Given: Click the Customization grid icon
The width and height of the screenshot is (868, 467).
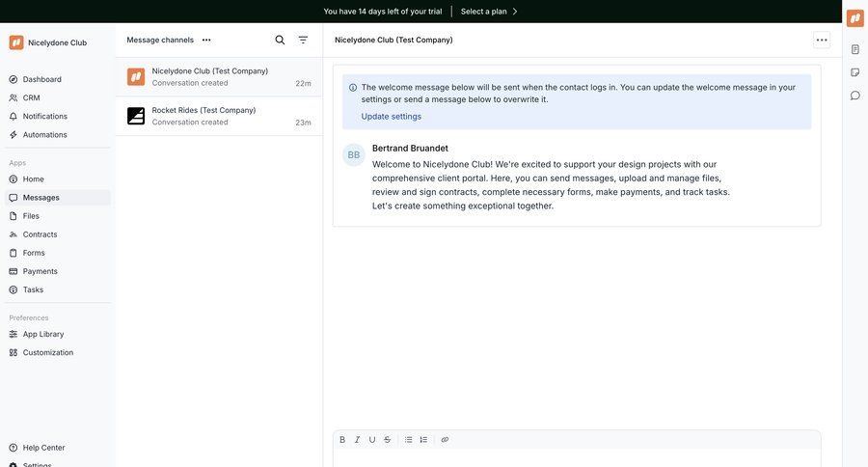Looking at the screenshot, I should tap(14, 352).
